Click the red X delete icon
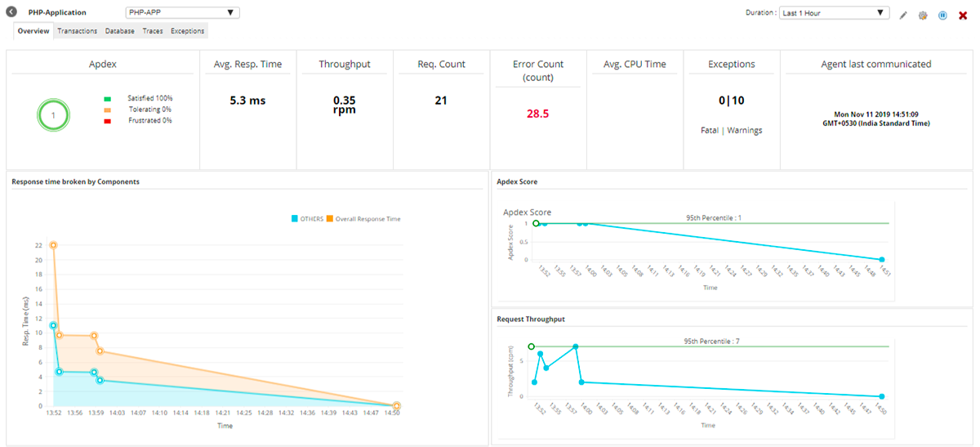The width and height of the screenshot is (980, 447). [x=963, y=15]
